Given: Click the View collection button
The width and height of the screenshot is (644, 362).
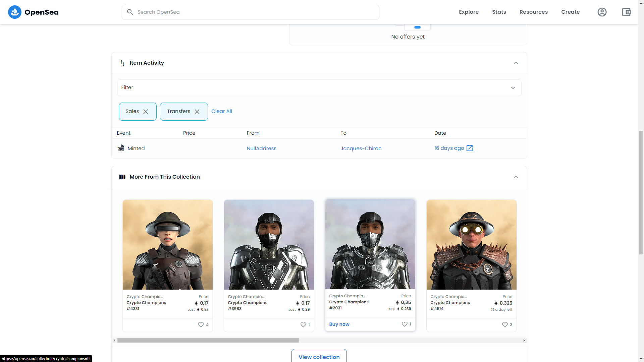Looking at the screenshot, I should 319,357.
